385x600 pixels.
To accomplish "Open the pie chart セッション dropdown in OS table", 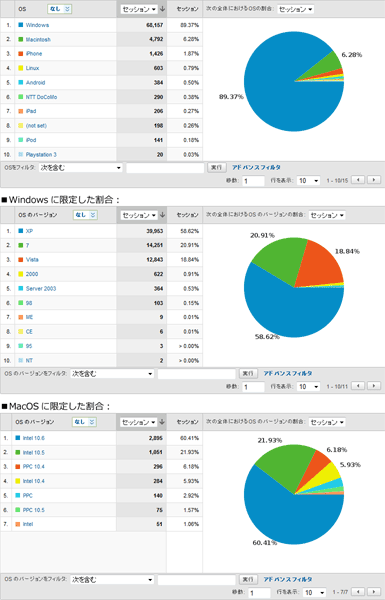I will point(295,9).
